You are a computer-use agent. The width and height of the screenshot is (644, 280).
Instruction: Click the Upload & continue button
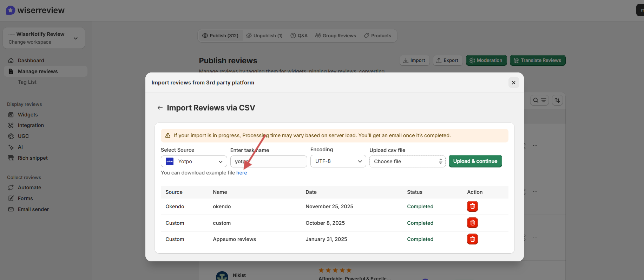(x=475, y=161)
